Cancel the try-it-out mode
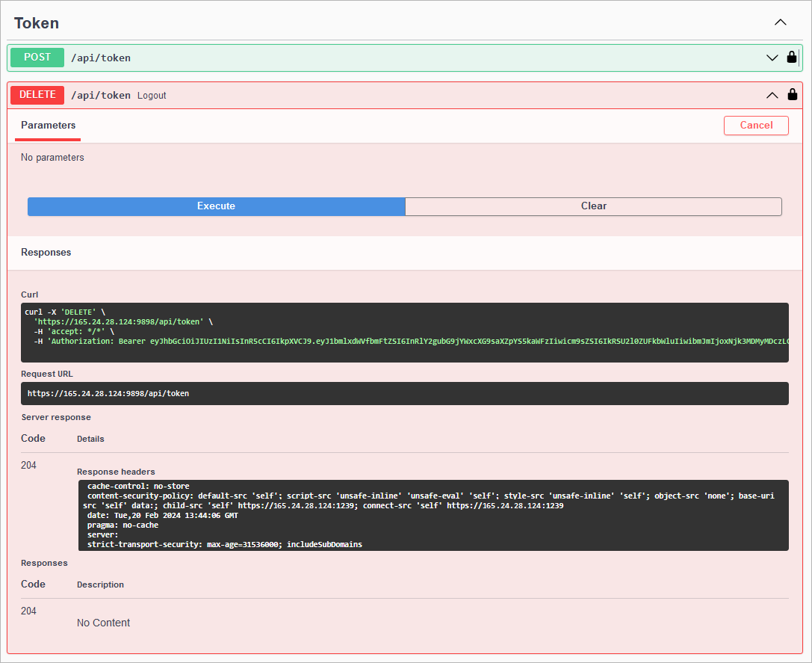Screen dimensions: 812x663 coord(755,126)
